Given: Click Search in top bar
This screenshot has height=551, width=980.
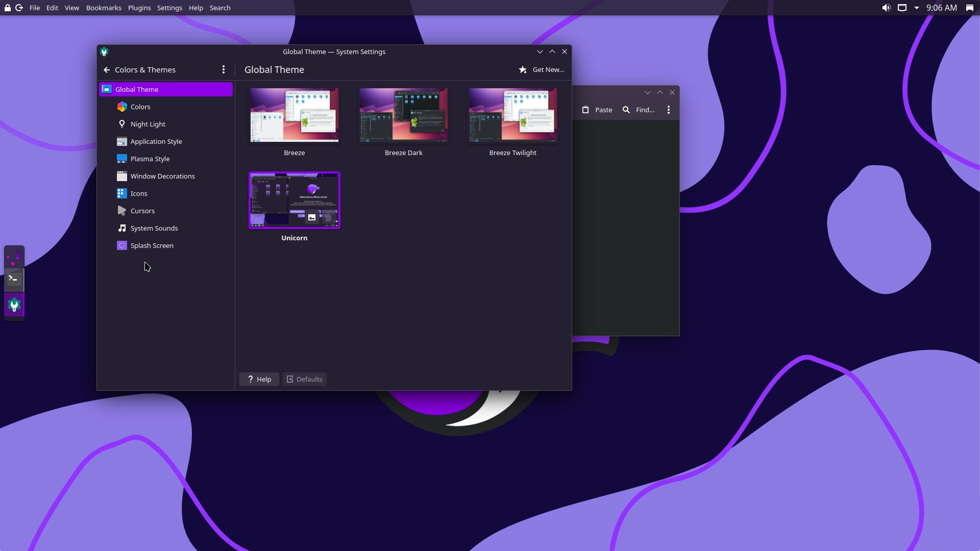Looking at the screenshot, I should (220, 8).
